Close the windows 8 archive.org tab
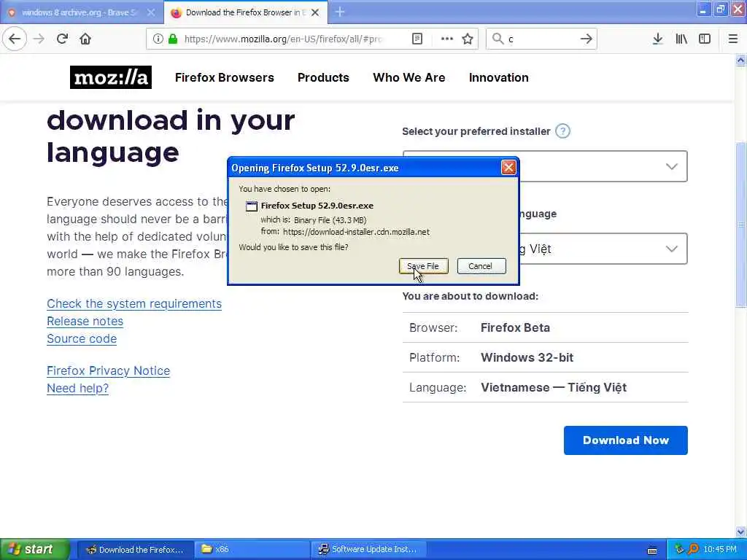This screenshot has width=747, height=560. point(151,12)
